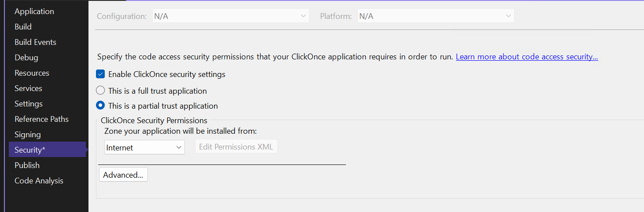Viewport: 644px width, 212px height.
Task: Open the Build Events page
Action: pos(35,42)
